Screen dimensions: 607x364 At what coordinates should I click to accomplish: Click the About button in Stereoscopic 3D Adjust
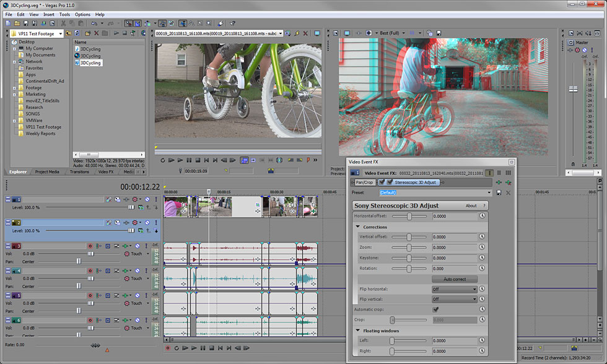[x=471, y=206]
